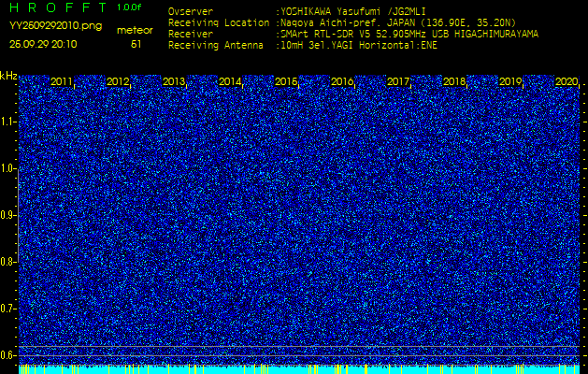
Task: Click the 2011 time marker label
Action: tap(62, 81)
